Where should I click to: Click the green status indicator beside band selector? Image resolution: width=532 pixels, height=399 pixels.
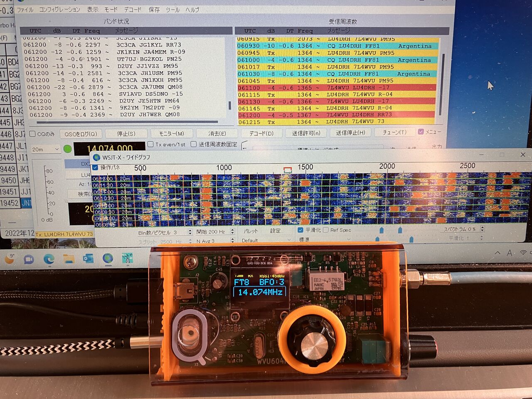(x=67, y=149)
